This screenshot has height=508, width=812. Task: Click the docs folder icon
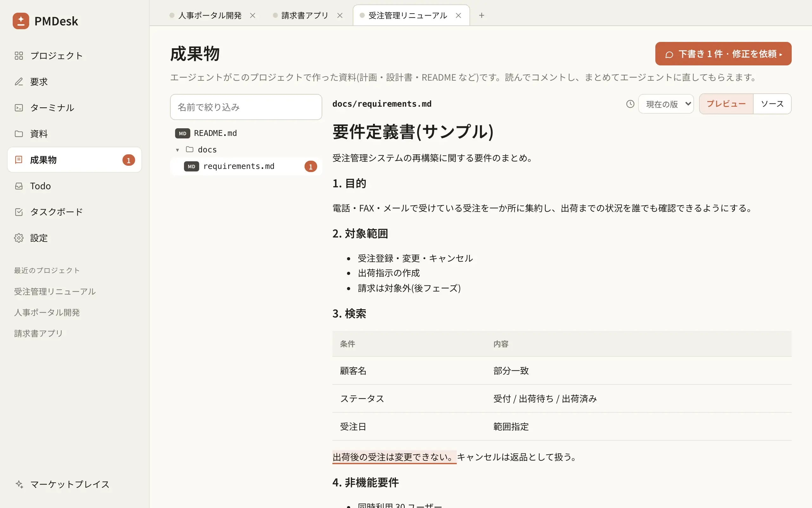point(190,149)
